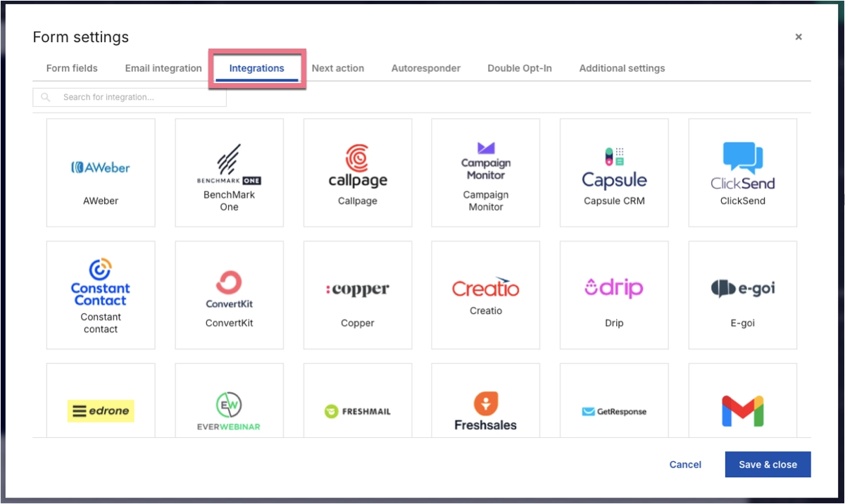The height and width of the screenshot is (504, 845).
Task: Open the Freshsales integration
Action: [x=485, y=408]
